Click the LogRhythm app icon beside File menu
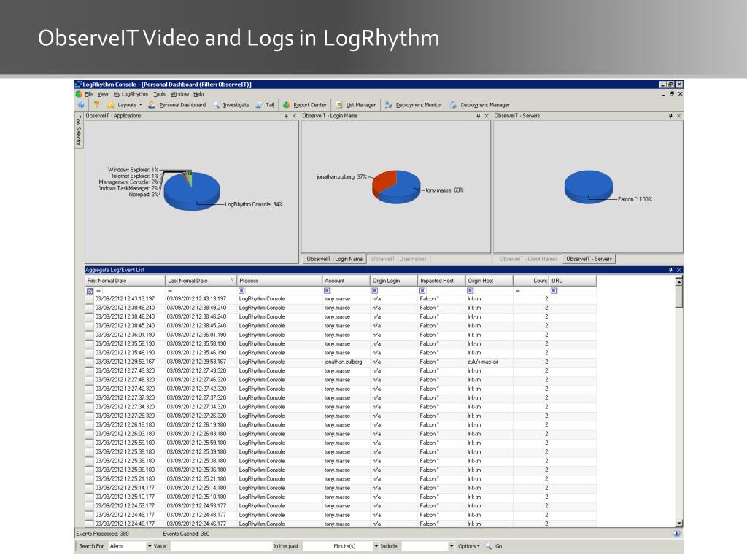The width and height of the screenshot is (747, 560). (79, 94)
